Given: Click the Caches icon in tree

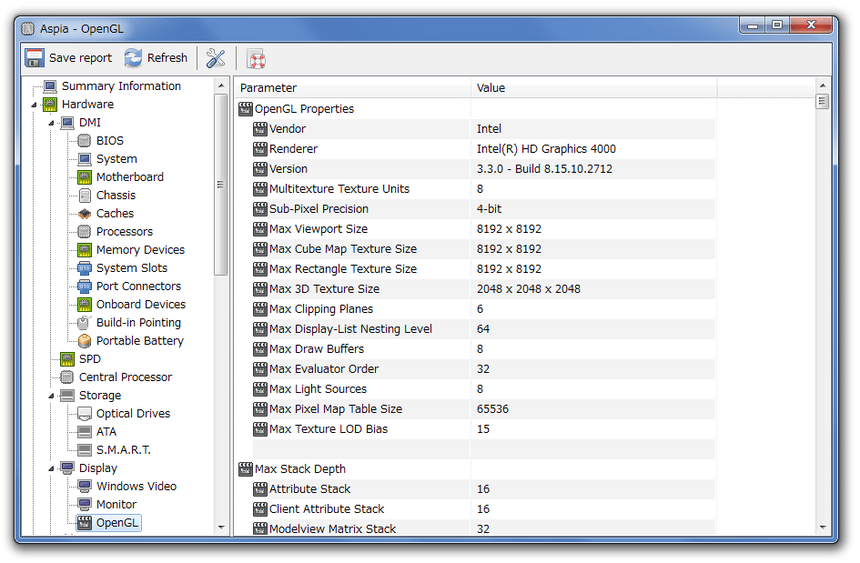Looking at the screenshot, I should click(84, 213).
